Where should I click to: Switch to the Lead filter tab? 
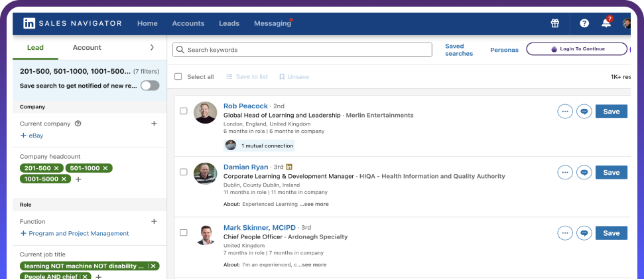[35, 47]
